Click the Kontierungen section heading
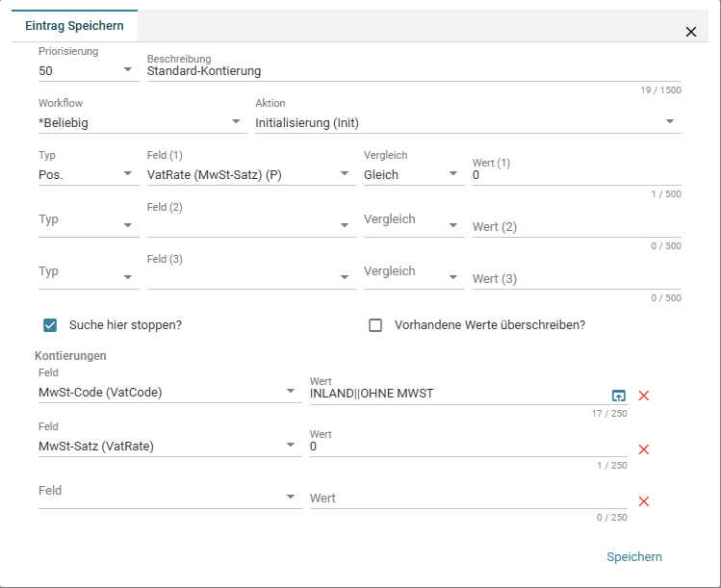Viewport: 721px width, 588px height. [70, 356]
